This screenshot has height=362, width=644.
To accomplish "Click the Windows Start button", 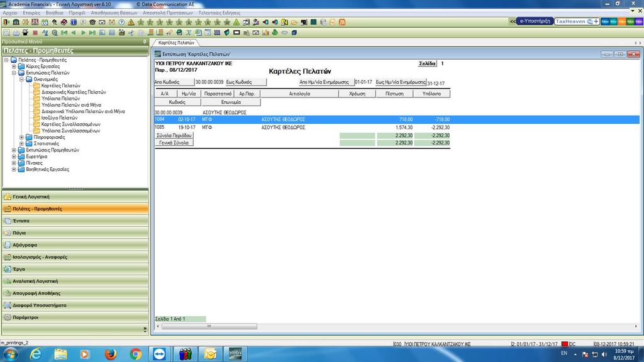I will point(11,354).
